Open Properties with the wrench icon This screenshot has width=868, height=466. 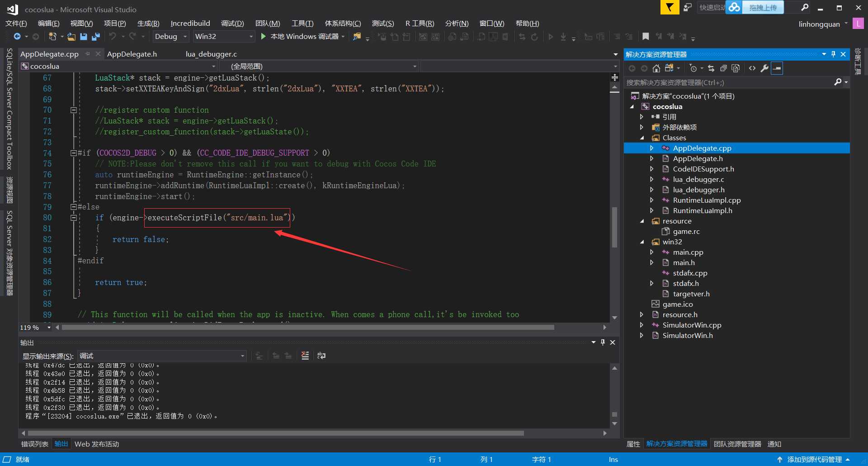point(764,68)
